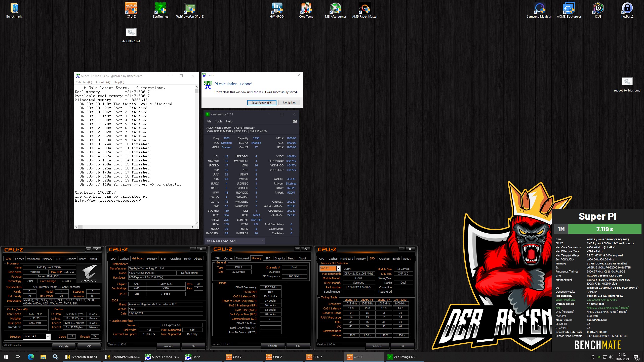Click the Super PI horizontal scrollbar right arrow
Viewport: 644px width, 362px height.
[192, 227]
